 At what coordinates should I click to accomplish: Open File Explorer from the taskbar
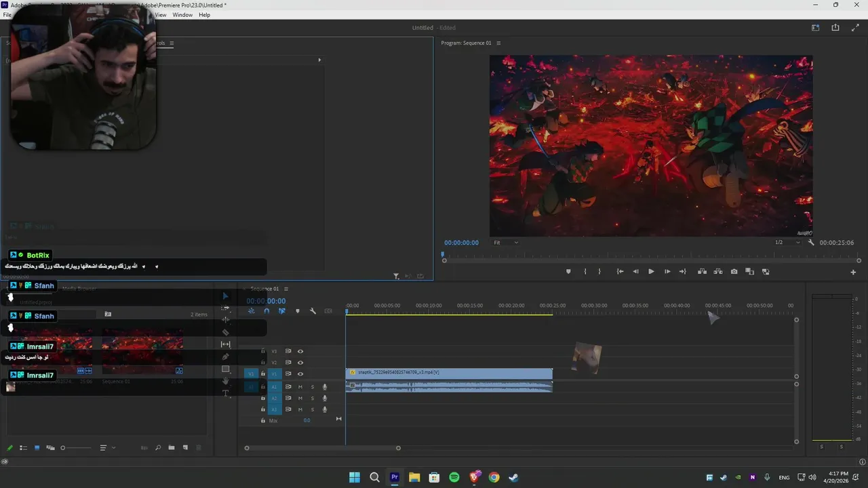414,477
